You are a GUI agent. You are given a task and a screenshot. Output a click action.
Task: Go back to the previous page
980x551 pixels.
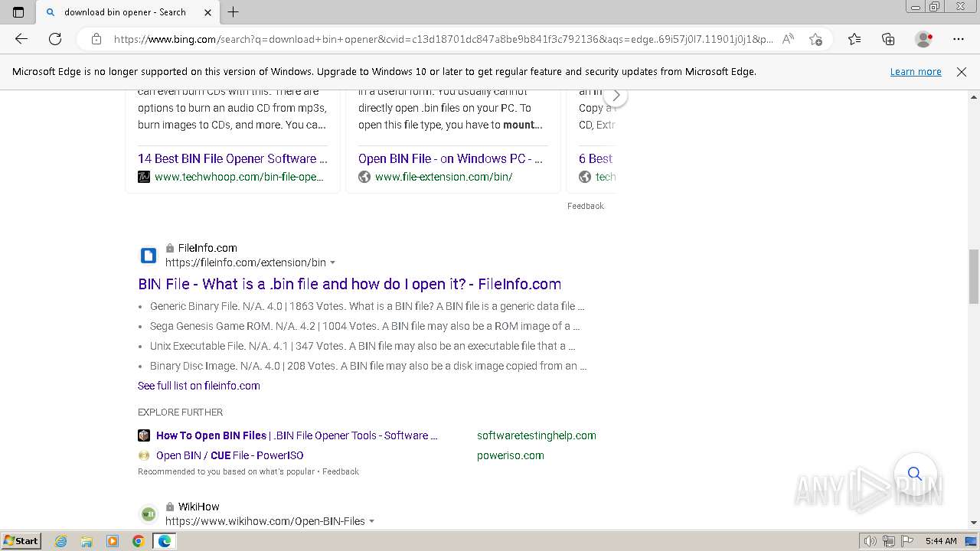click(x=21, y=39)
